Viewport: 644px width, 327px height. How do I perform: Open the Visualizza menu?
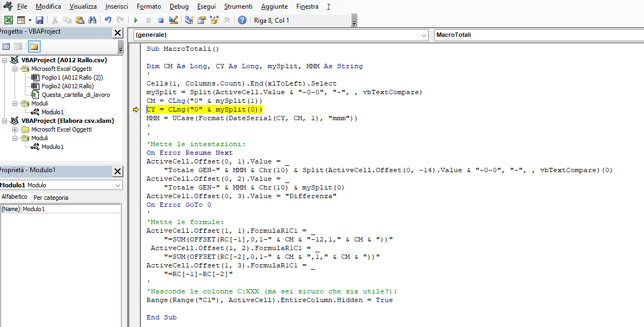click(83, 6)
